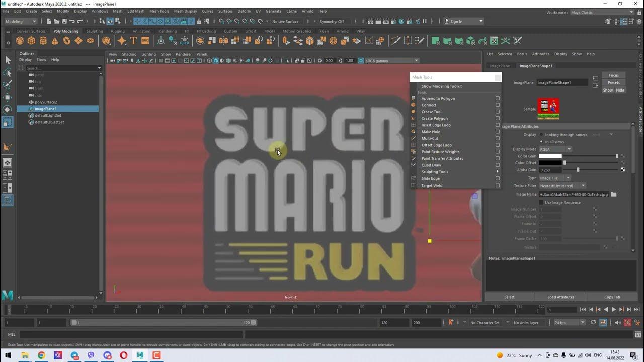
Task: Choose Quad Draw from Mesh Tools menu
Action: pyautogui.click(x=431, y=165)
